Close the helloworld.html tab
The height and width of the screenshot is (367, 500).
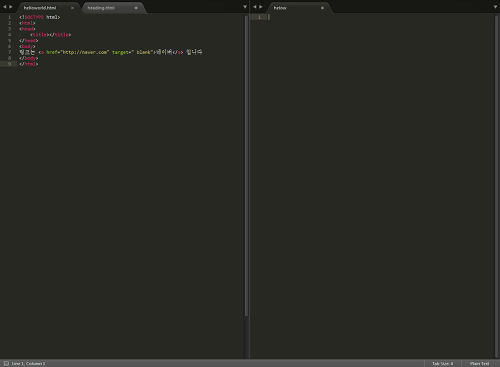click(x=72, y=8)
